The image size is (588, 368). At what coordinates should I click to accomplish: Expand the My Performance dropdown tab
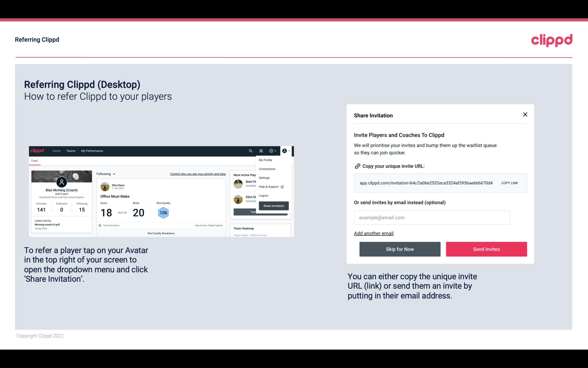[x=92, y=151]
